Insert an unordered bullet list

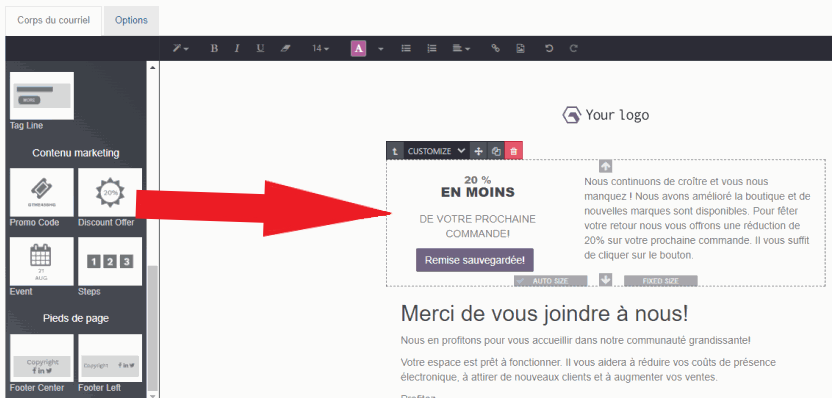point(406,48)
